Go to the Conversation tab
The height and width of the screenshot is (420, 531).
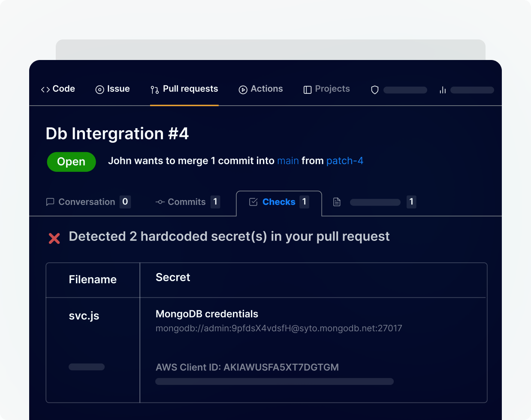[x=87, y=202]
